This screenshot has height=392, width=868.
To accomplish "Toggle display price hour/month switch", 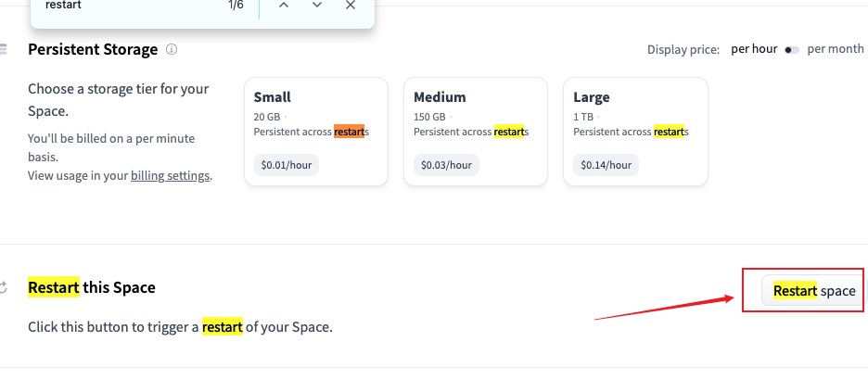I will tap(792, 50).
